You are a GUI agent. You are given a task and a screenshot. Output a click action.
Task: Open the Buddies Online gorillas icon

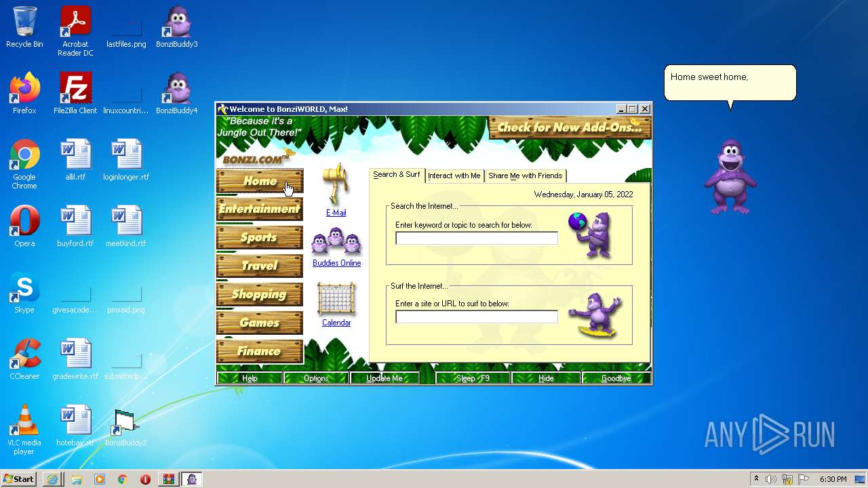(336, 242)
